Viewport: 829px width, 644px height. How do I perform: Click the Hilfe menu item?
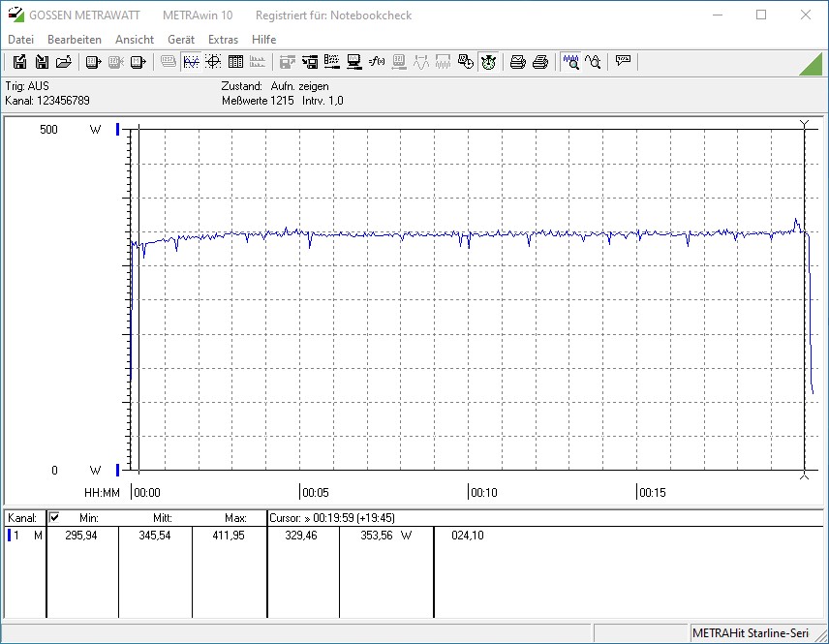(263, 40)
